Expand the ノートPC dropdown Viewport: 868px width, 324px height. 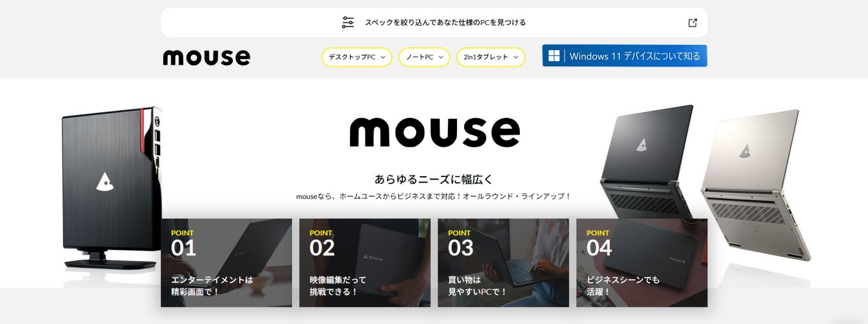[x=424, y=57]
